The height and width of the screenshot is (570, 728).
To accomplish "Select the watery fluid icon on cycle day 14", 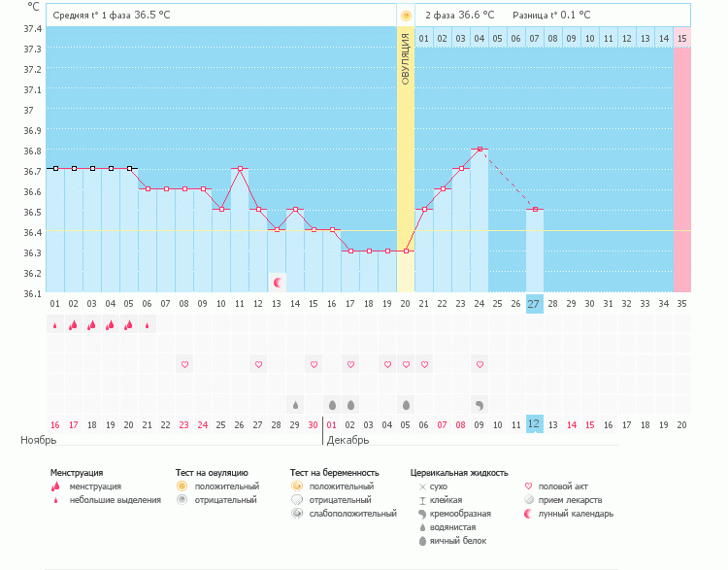I will point(295,404).
